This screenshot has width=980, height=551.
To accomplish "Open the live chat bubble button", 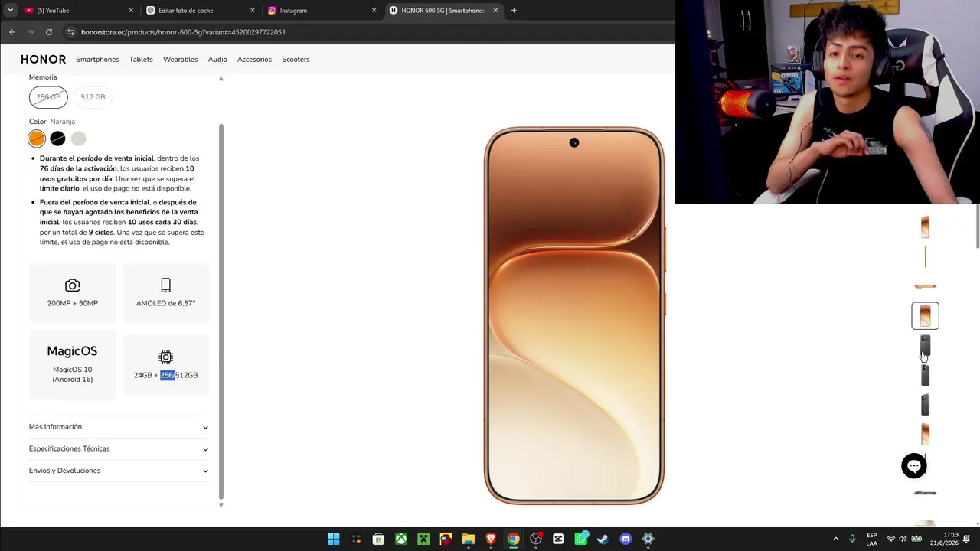I will 914,466.
